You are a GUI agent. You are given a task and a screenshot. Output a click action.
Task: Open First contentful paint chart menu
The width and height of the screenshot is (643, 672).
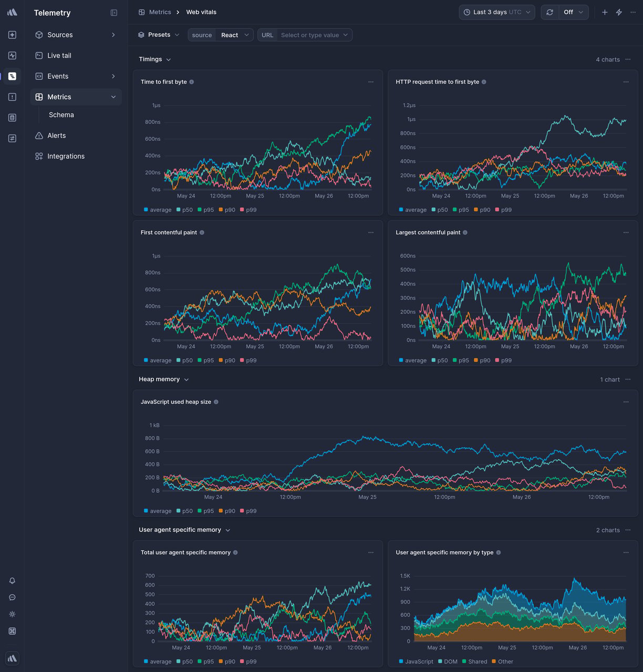[371, 232]
